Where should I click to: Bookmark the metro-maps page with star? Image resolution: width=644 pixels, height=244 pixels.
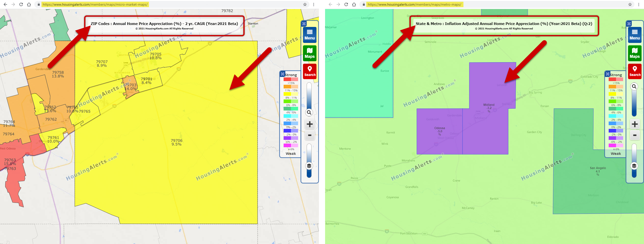click(630, 4)
